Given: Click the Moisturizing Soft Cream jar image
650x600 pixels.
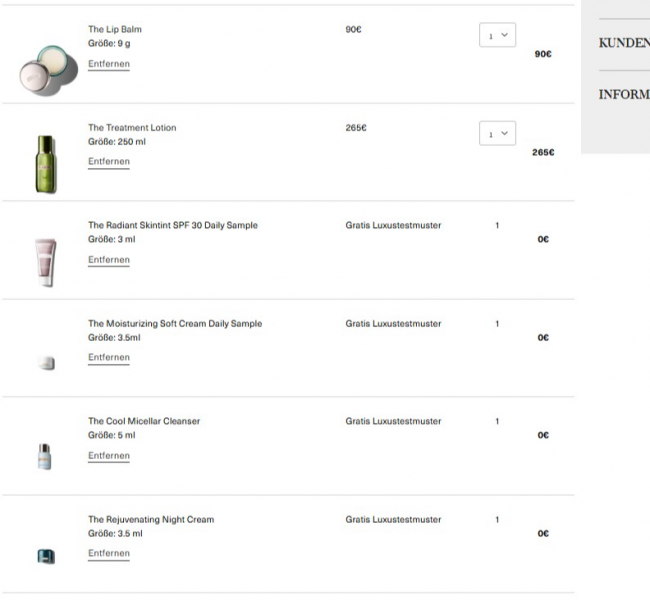Looking at the screenshot, I should (x=45, y=363).
